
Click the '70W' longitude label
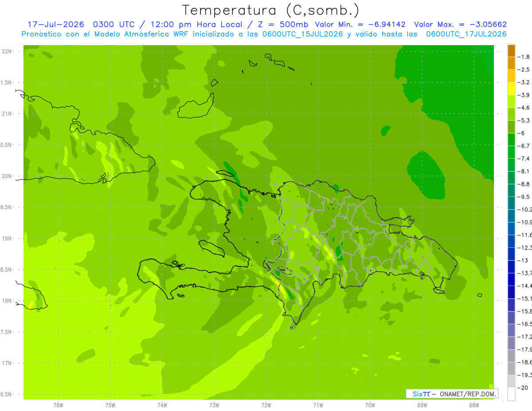370,405
